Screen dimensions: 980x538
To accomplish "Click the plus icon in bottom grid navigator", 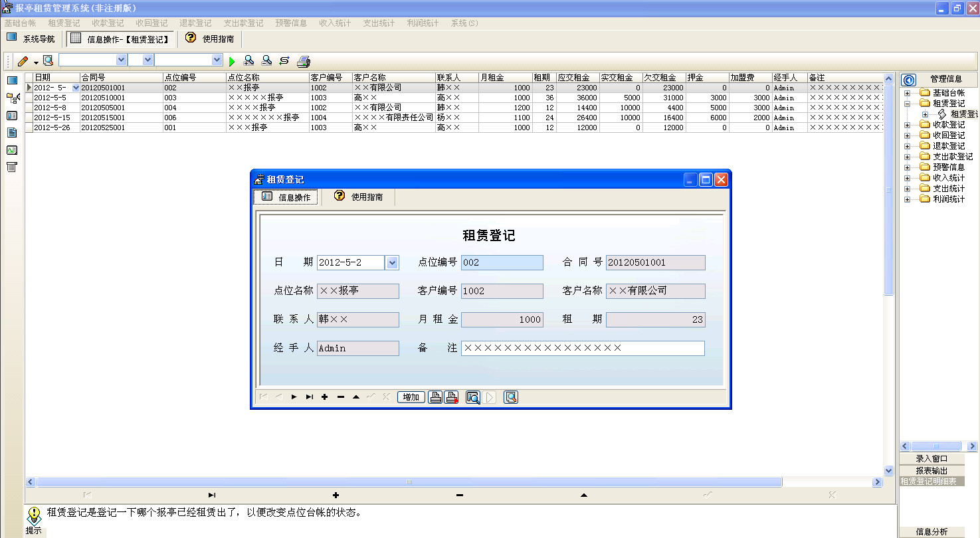I will coord(336,495).
